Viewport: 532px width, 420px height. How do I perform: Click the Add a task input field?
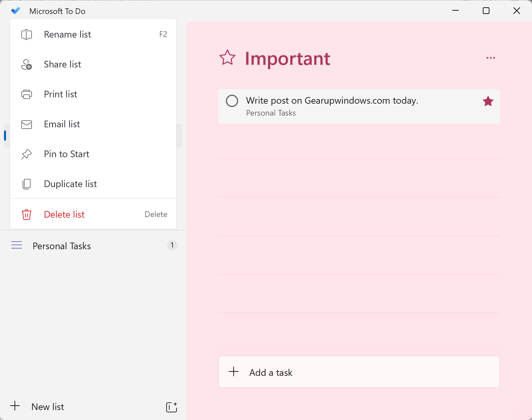359,372
